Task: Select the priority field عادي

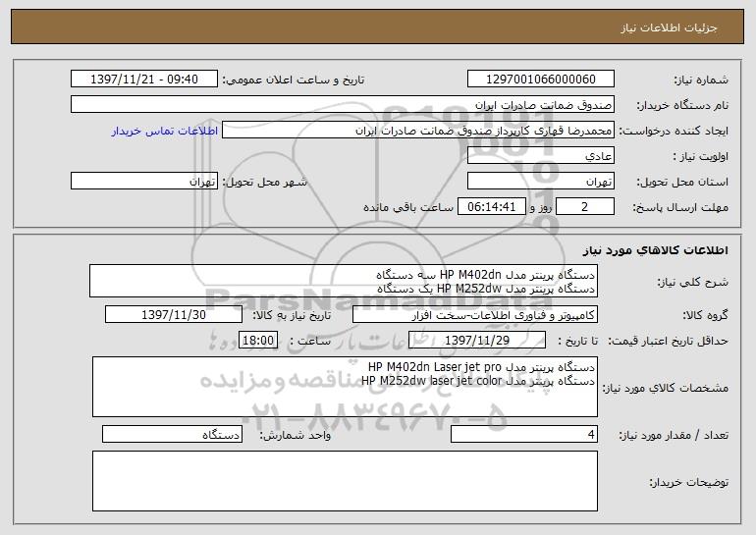Action: pyautogui.click(x=540, y=156)
